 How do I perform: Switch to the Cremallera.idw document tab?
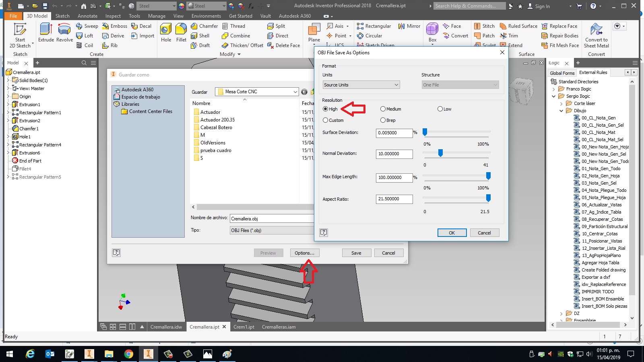[166, 327]
